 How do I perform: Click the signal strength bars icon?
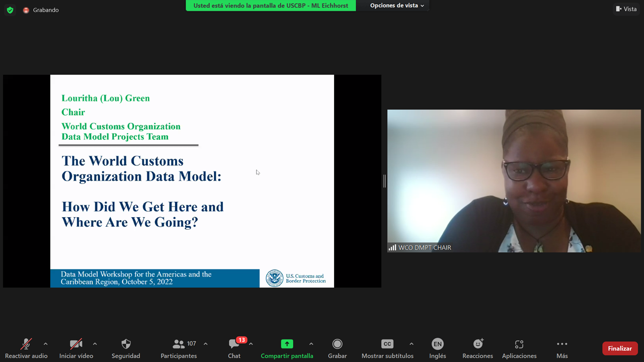(392, 247)
